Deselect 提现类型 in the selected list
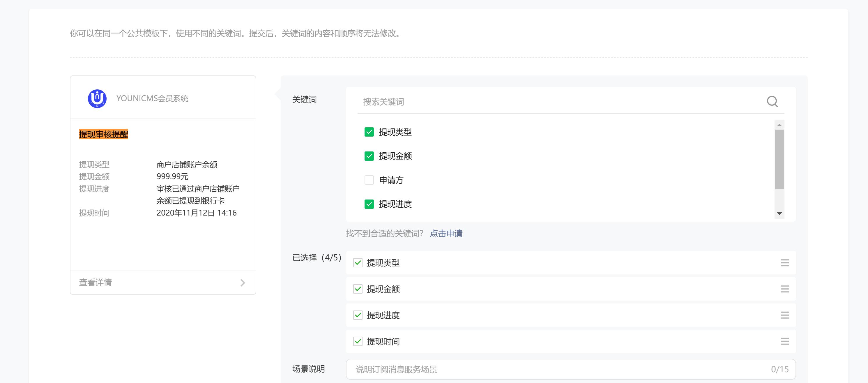 click(x=358, y=263)
